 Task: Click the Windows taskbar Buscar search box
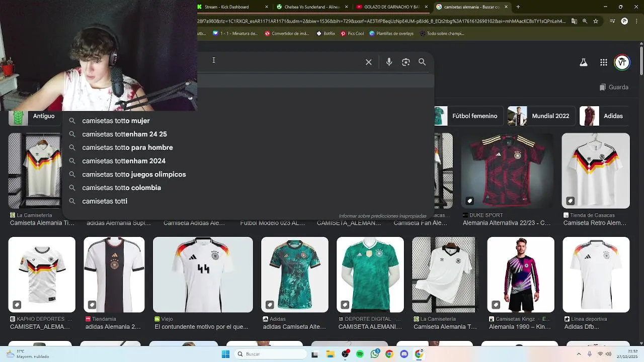coord(270,354)
